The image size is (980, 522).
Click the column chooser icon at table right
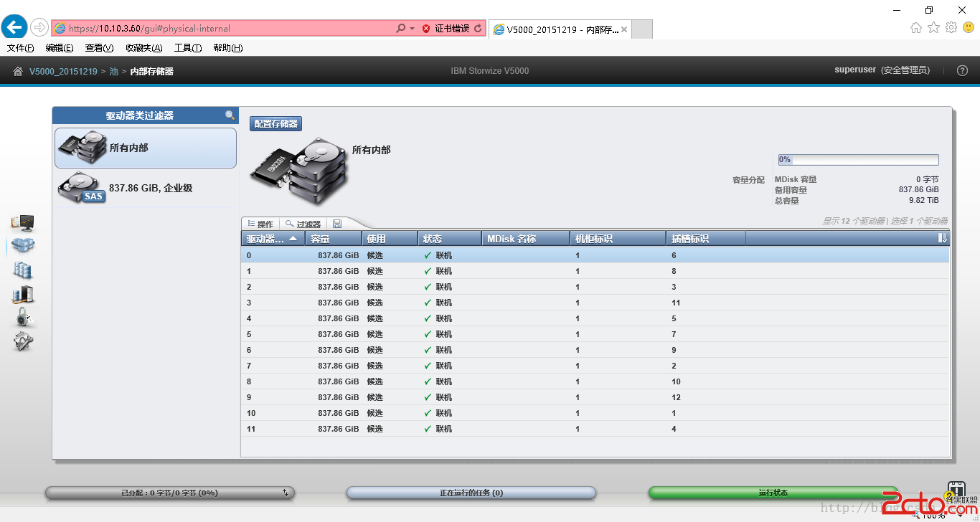[943, 238]
